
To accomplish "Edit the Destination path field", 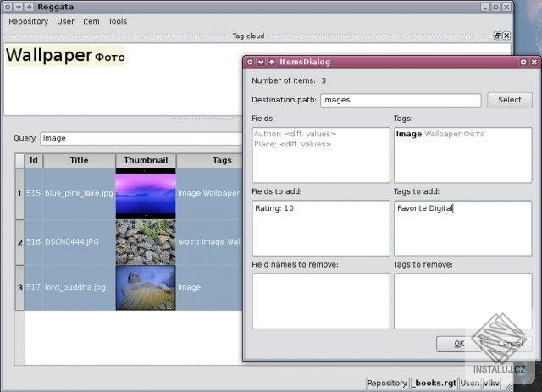I will tap(401, 100).
